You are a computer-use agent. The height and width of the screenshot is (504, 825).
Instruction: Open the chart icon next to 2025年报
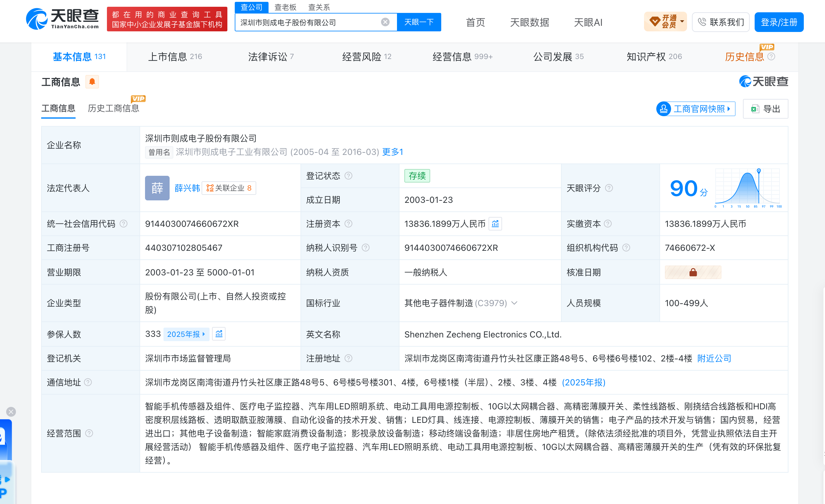point(219,334)
